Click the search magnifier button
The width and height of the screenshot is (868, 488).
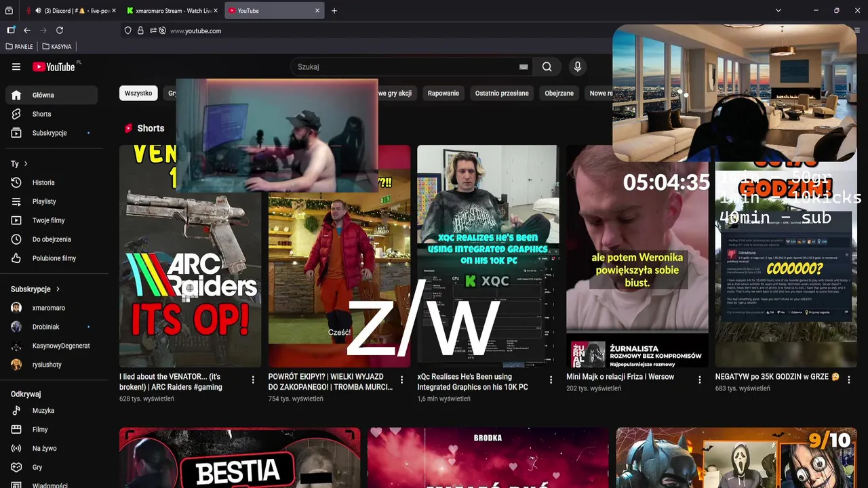[x=547, y=66]
